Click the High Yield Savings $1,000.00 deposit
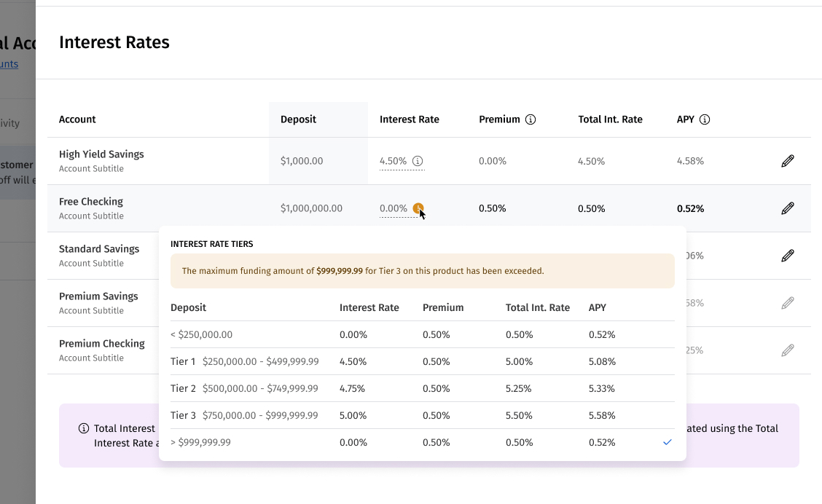 pos(302,161)
